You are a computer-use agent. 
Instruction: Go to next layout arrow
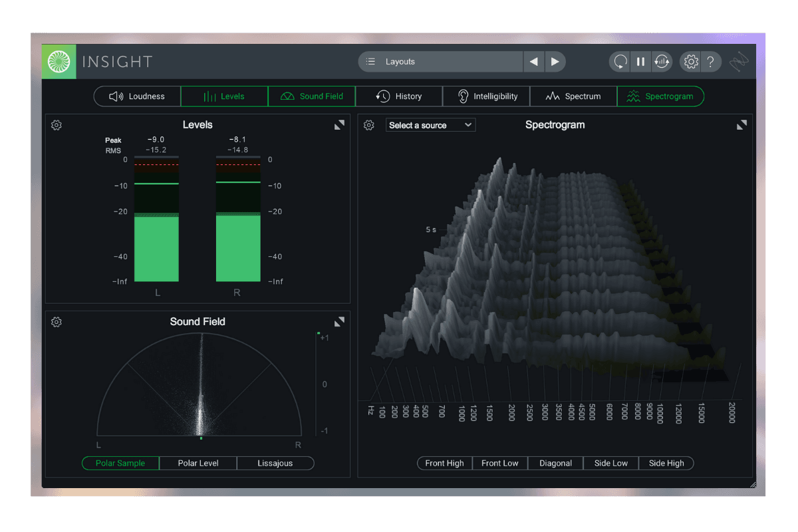coord(555,62)
